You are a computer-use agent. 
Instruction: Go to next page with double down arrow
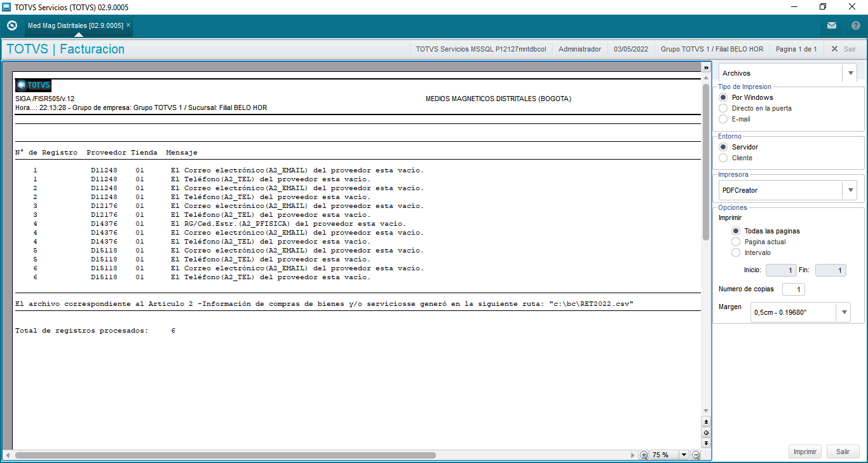tap(706, 443)
